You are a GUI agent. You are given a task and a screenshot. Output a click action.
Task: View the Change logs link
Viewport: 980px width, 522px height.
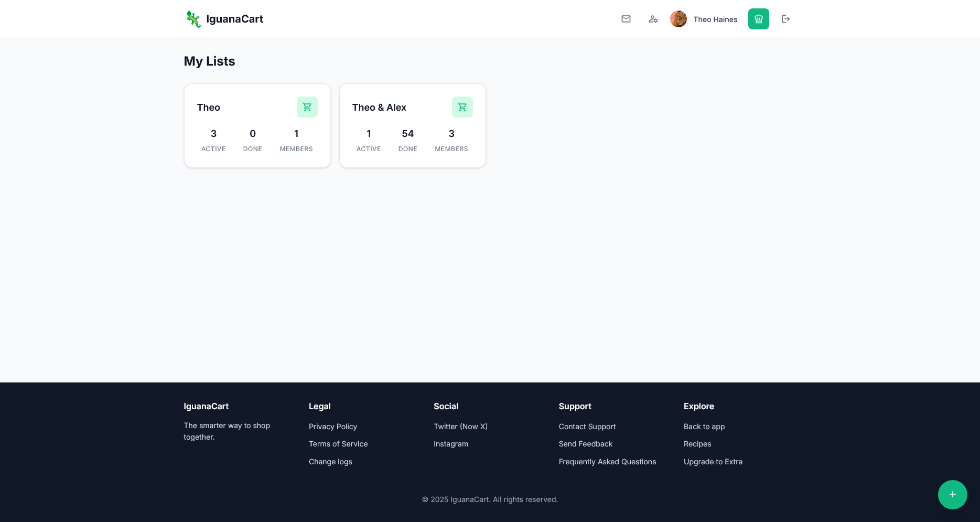[x=330, y=462]
